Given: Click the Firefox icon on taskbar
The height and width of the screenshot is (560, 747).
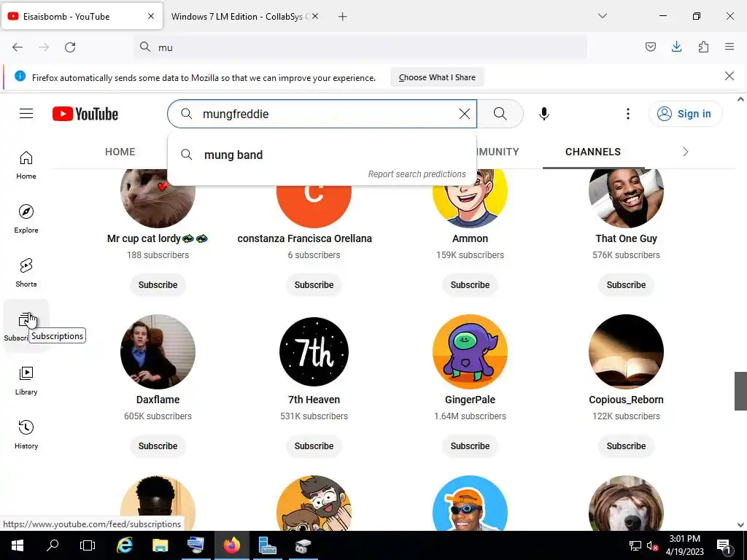Looking at the screenshot, I should point(232,545).
